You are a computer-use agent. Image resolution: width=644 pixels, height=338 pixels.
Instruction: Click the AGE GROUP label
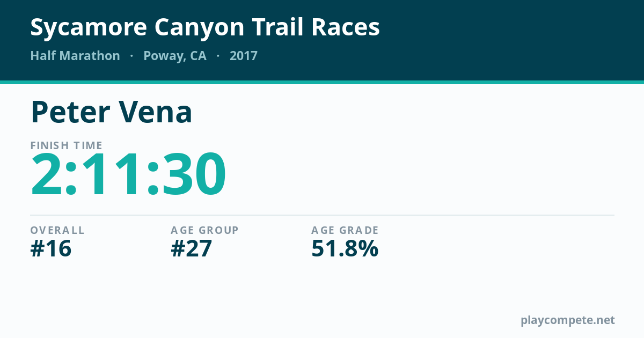click(x=204, y=230)
